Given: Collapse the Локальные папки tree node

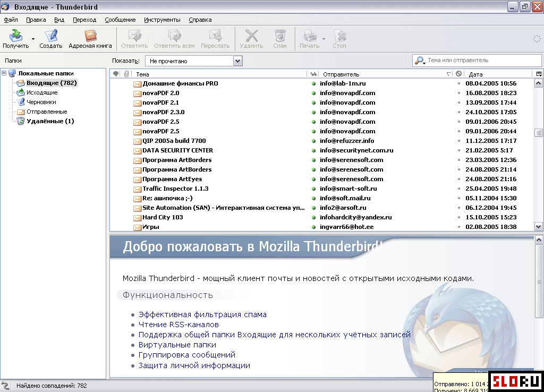Looking at the screenshot, I should tap(4, 73).
